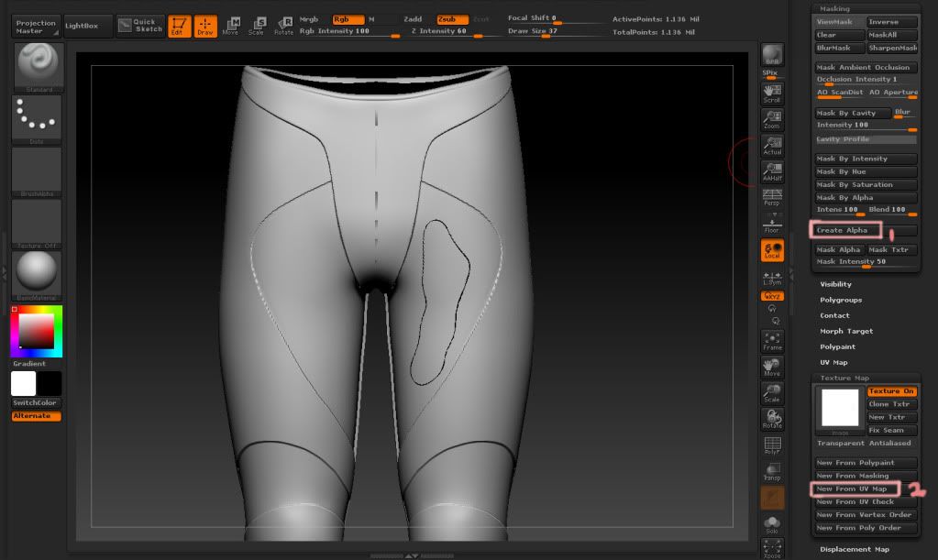Open the Standard brush thumbnail

[37, 65]
